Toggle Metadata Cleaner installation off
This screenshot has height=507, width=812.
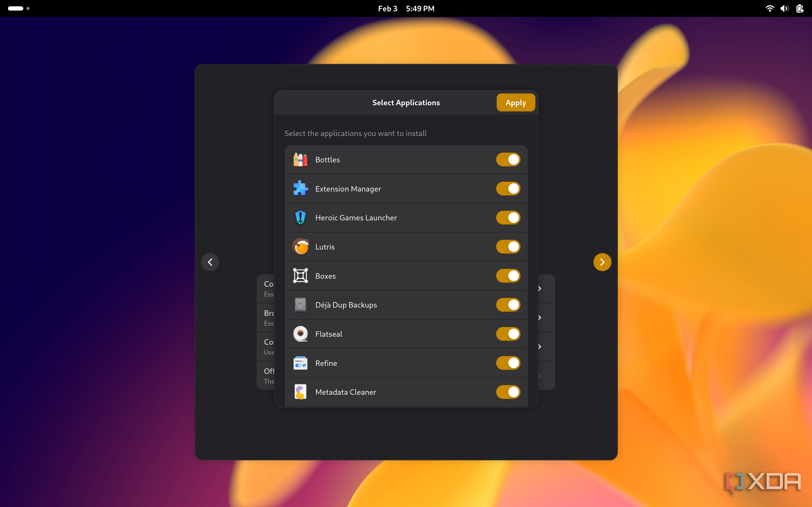pos(508,392)
